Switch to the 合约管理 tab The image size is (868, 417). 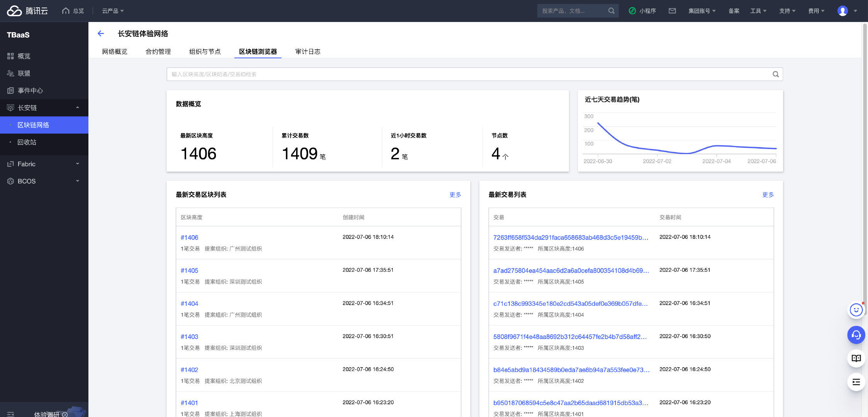pyautogui.click(x=158, y=51)
